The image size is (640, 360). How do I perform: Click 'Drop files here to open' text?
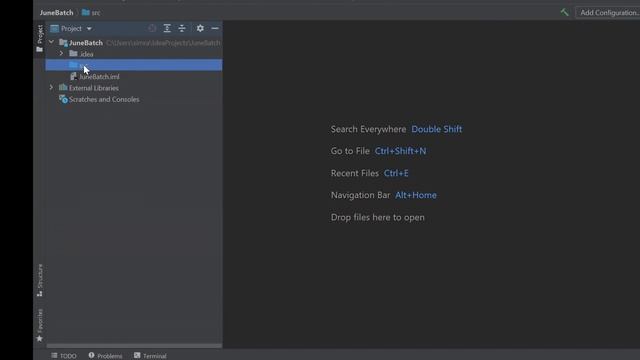click(x=378, y=218)
